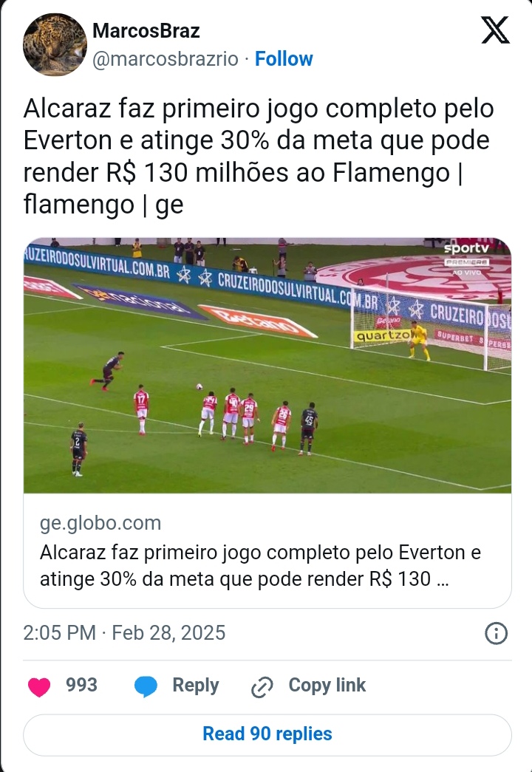Select the Copy link text
Viewport: 532px width, 772px height.
[x=327, y=686]
